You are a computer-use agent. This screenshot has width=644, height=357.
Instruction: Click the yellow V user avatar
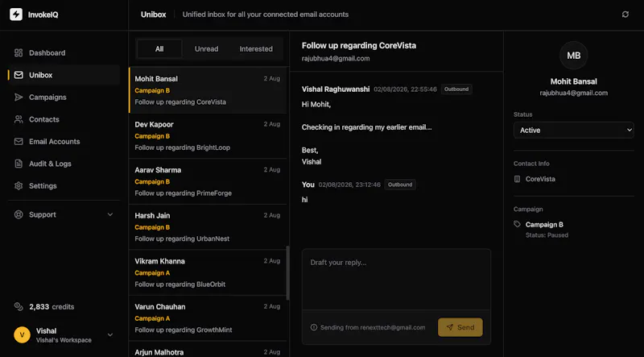(x=23, y=334)
